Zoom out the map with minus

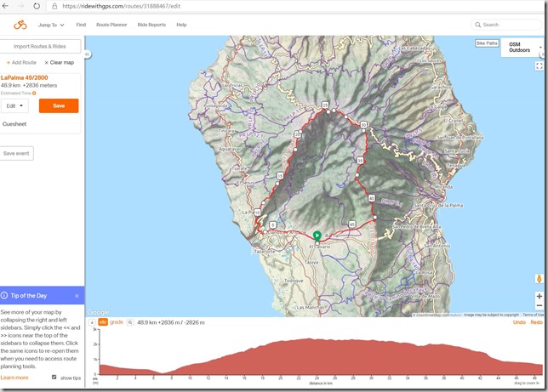539,305
